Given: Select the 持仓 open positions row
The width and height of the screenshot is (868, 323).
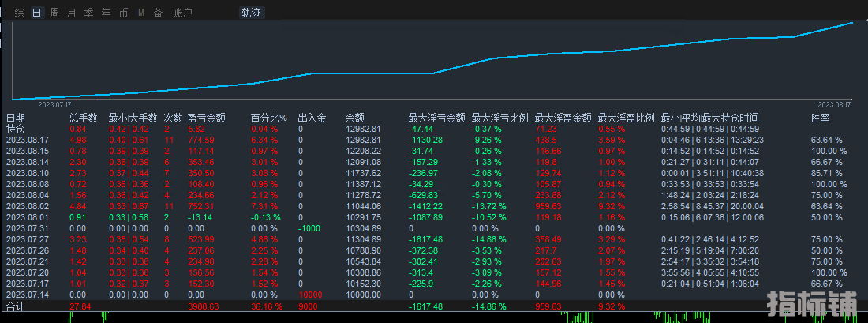Looking at the screenshot, I should (16, 129).
